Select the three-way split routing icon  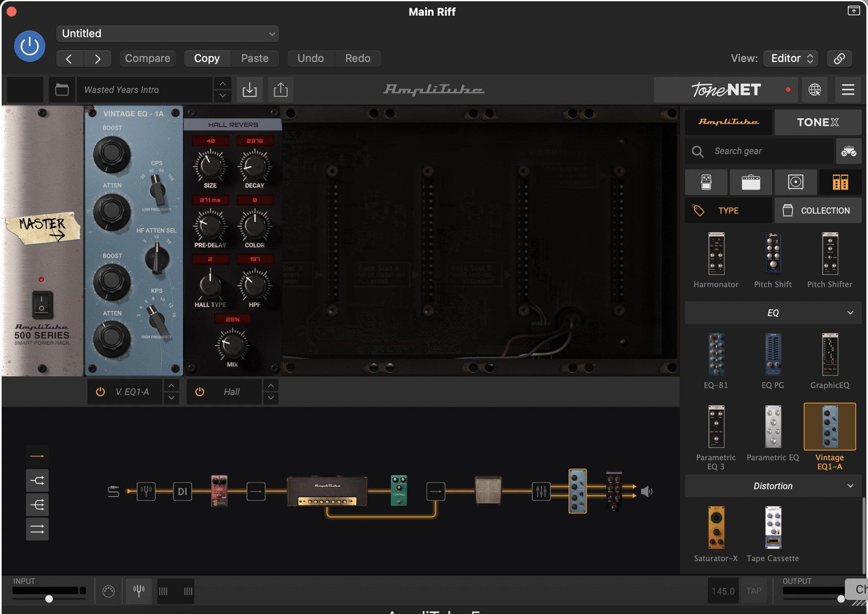click(37, 505)
